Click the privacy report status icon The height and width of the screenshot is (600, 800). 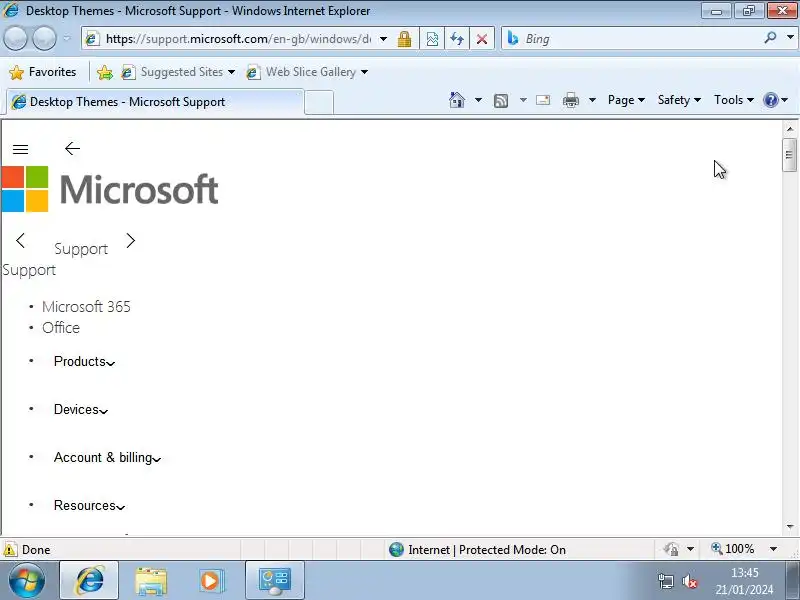coord(671,549)
